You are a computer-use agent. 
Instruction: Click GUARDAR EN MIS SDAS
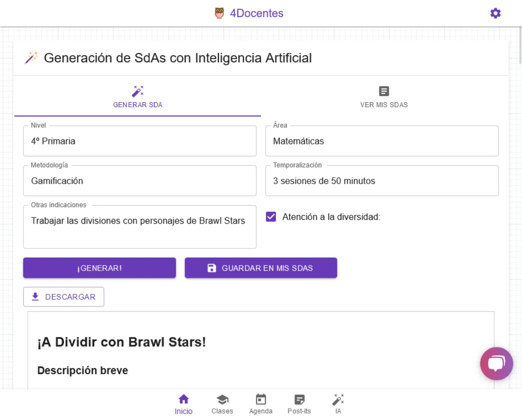tap(261, 268)
